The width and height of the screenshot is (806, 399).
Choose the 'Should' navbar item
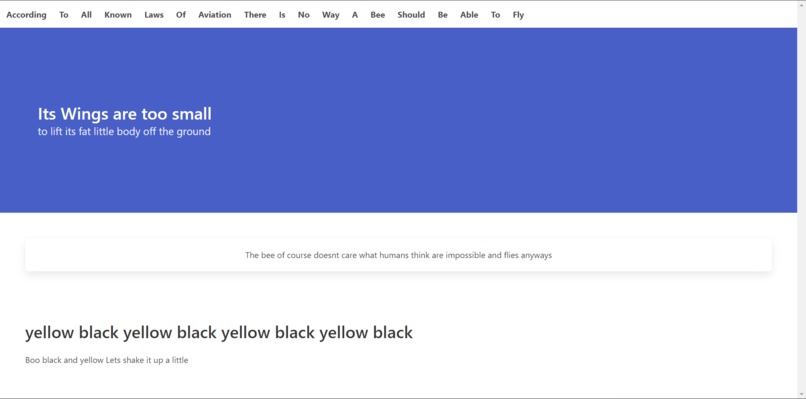[411, 15]
